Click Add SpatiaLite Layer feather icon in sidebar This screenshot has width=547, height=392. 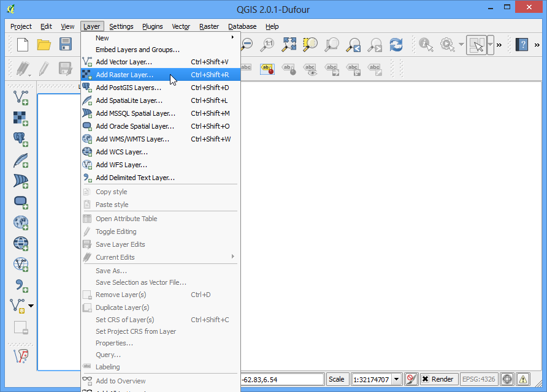coord(21,160)
